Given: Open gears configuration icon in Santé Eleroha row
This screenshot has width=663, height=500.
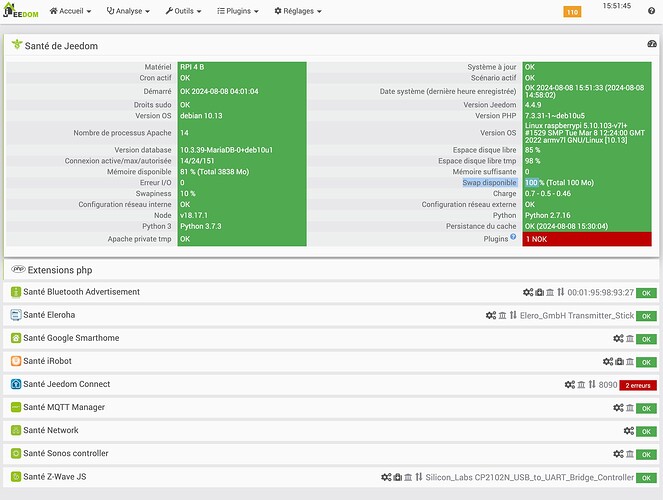Looking at the screenshot, I should [x=490, y=315].
